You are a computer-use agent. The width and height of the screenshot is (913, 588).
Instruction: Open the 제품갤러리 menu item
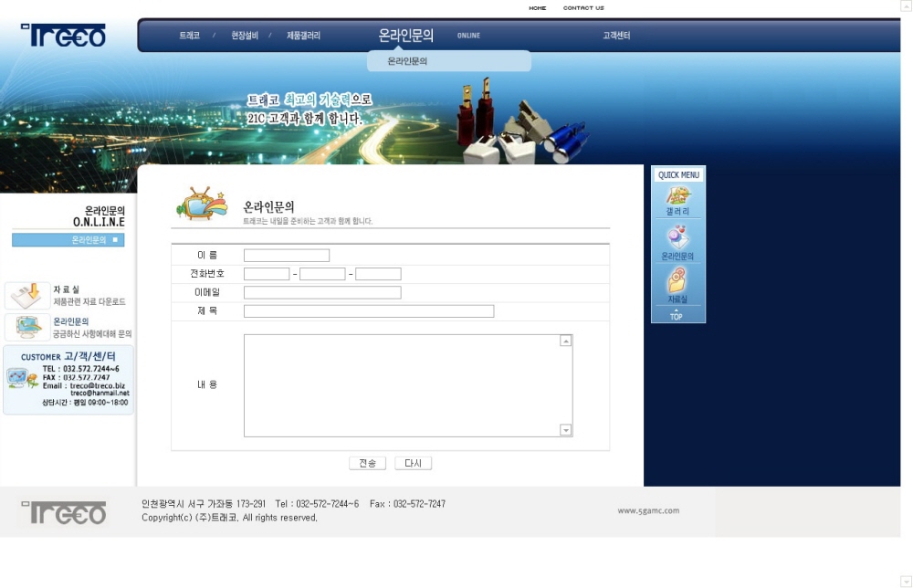click(303, 36)
